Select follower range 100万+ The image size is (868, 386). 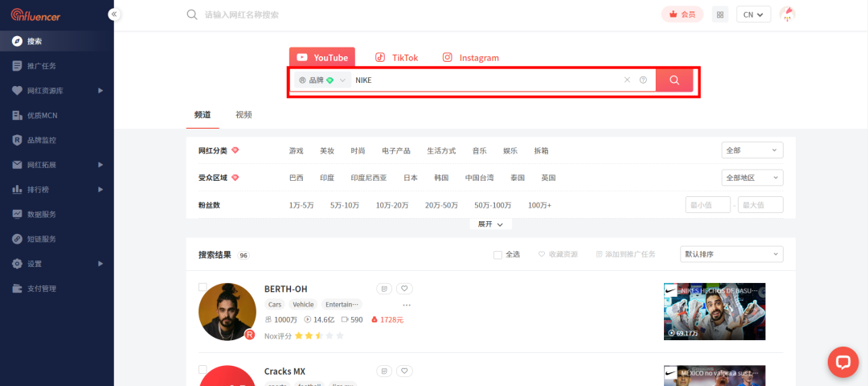[x=540, y=205]
